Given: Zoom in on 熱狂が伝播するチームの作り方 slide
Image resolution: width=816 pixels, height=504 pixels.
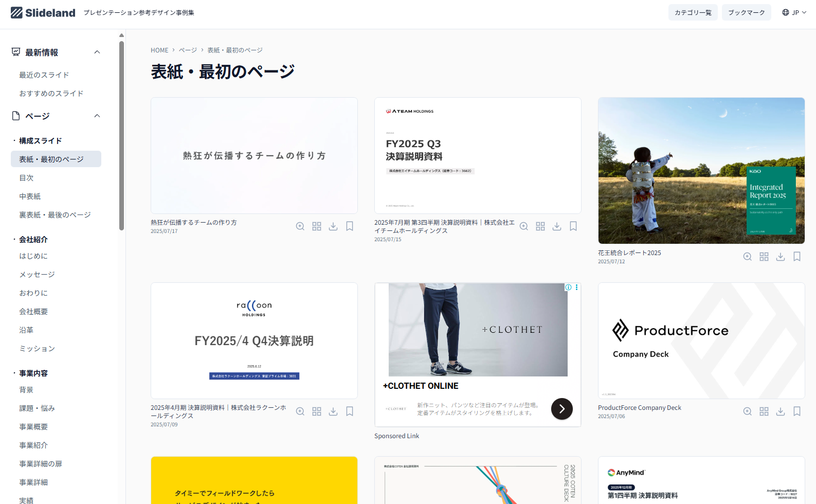Looking at the screenshot, I should pyautogui.click(x=300, y=226).
